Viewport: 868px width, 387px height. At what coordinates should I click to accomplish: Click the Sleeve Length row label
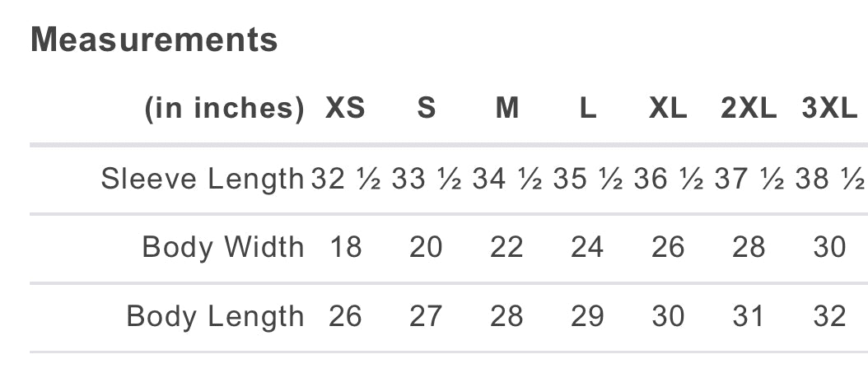[203, 180]
